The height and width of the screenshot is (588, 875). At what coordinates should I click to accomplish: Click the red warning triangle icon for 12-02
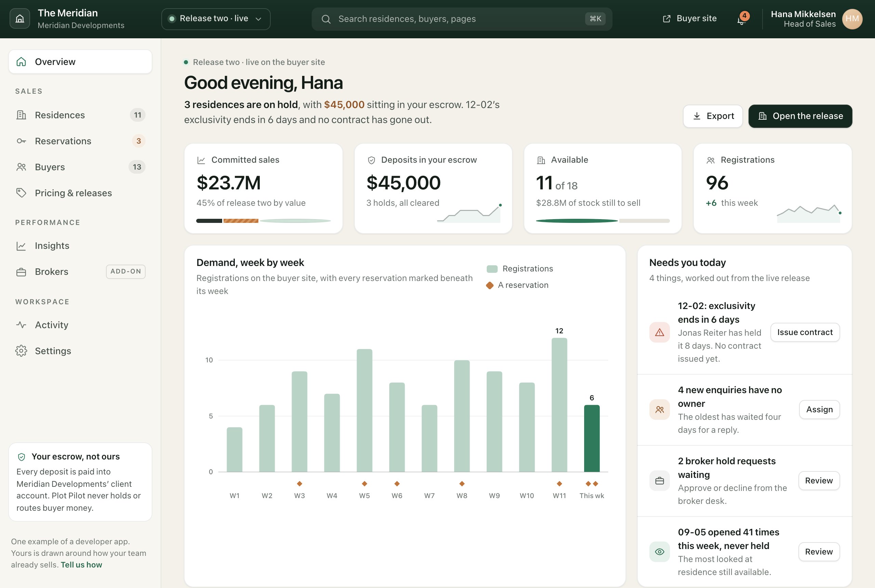tap(659, 332)
